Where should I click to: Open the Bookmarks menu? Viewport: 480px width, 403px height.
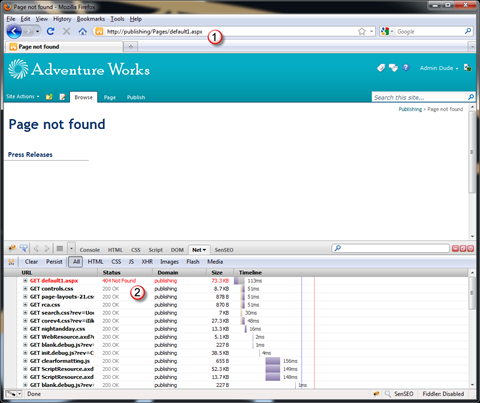91,19
